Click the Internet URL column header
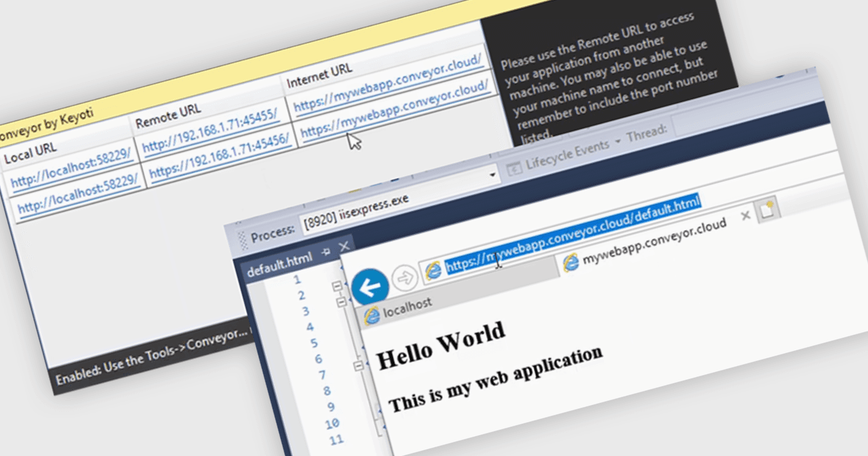The width and height of the screenshot is (868, 456). (319, 75)
